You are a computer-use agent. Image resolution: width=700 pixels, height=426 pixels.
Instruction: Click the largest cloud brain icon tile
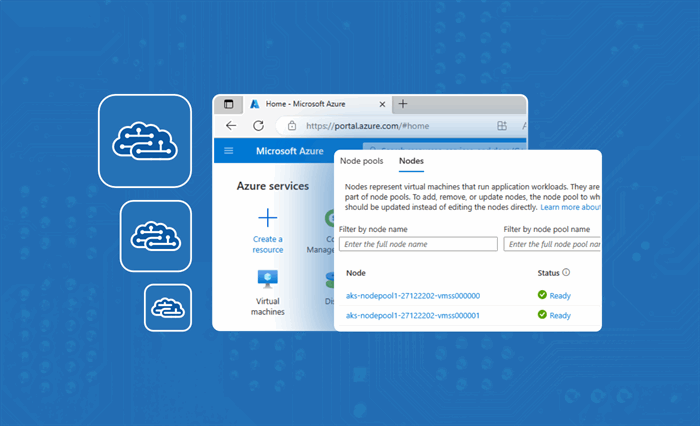coord(145,141)
